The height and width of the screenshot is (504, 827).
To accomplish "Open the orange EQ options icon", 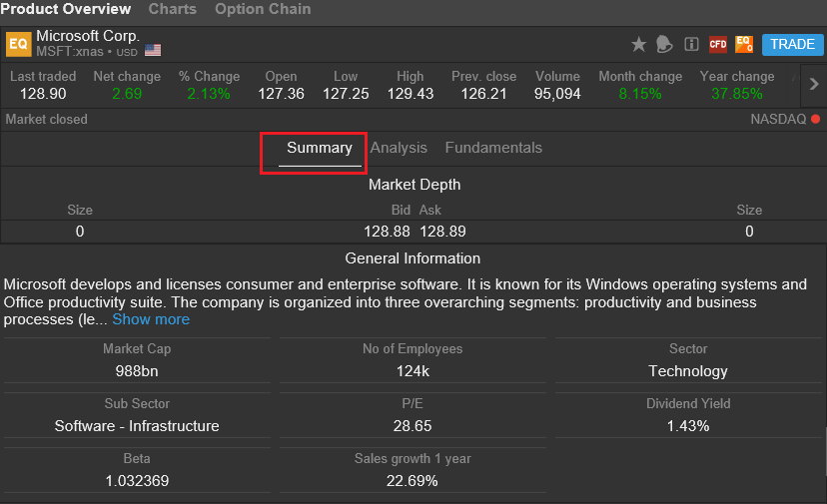I will tap(744, 44).
